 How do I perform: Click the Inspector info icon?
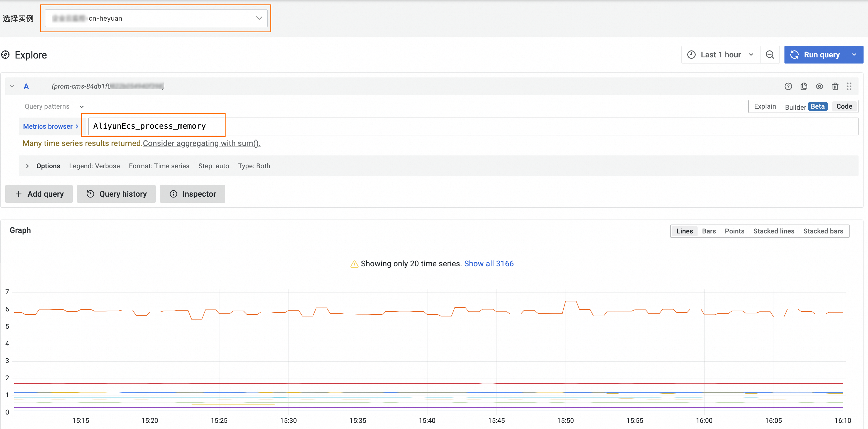tap(173, 194)
